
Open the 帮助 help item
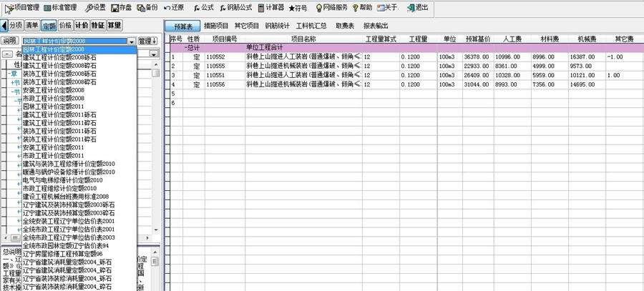point(362,7)
